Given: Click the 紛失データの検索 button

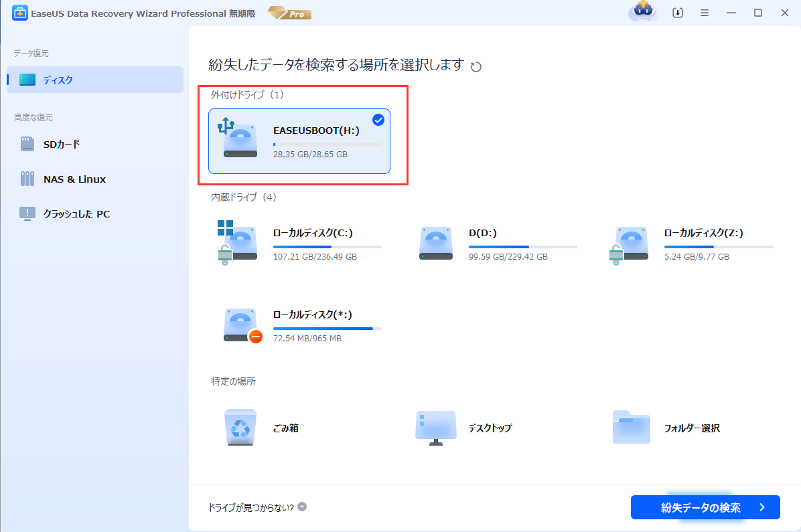Looking at the screenshot, I should [705, 507].
